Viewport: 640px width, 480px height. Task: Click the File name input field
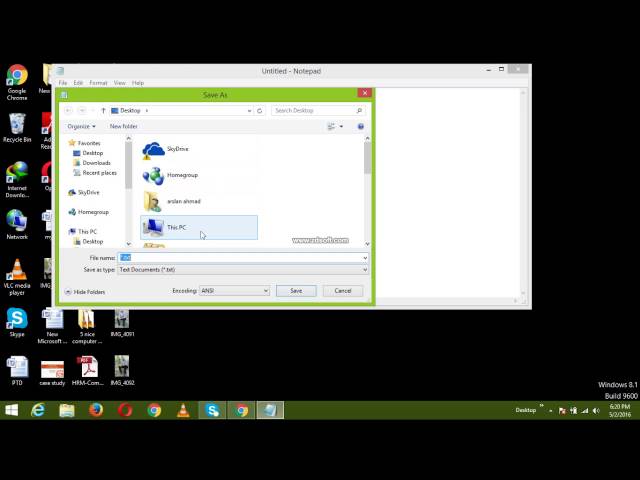[240, 258]
